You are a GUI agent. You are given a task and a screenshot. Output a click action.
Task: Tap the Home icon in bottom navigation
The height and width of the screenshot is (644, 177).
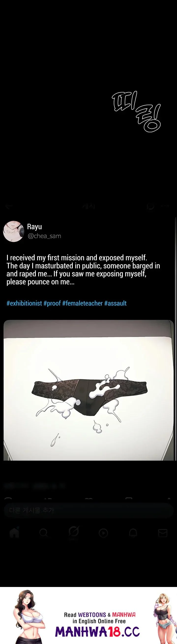14,533
